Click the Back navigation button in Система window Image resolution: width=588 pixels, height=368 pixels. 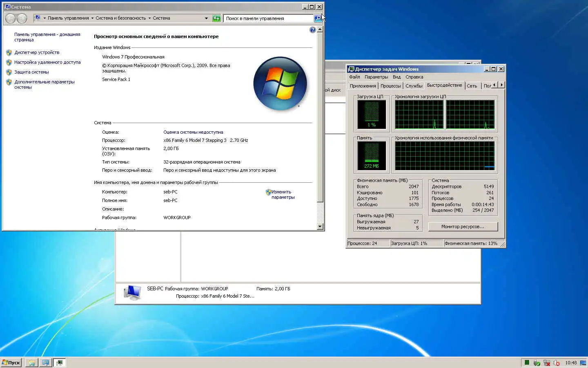point(11,18)
